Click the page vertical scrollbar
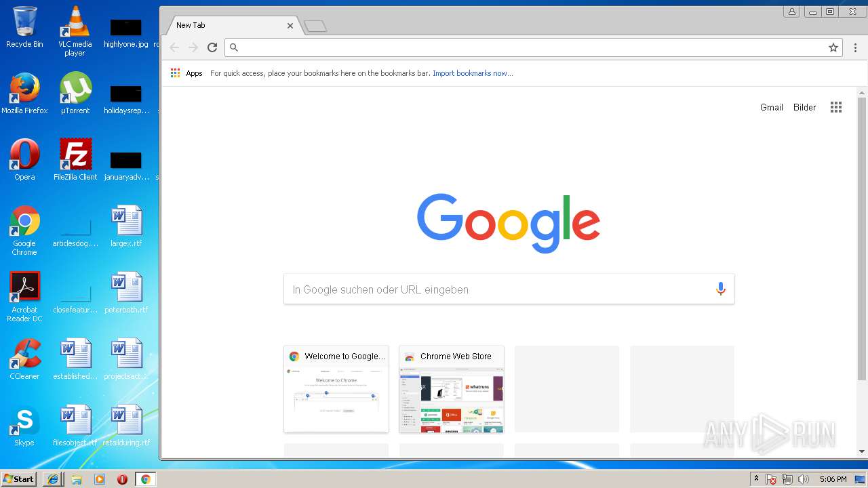868x488 pixels. click(862, 237)
